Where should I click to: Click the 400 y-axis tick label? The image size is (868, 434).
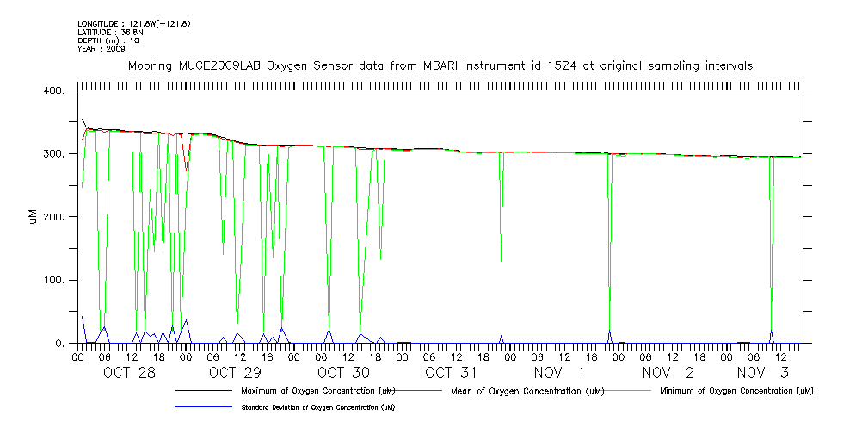tap(54, 90)
